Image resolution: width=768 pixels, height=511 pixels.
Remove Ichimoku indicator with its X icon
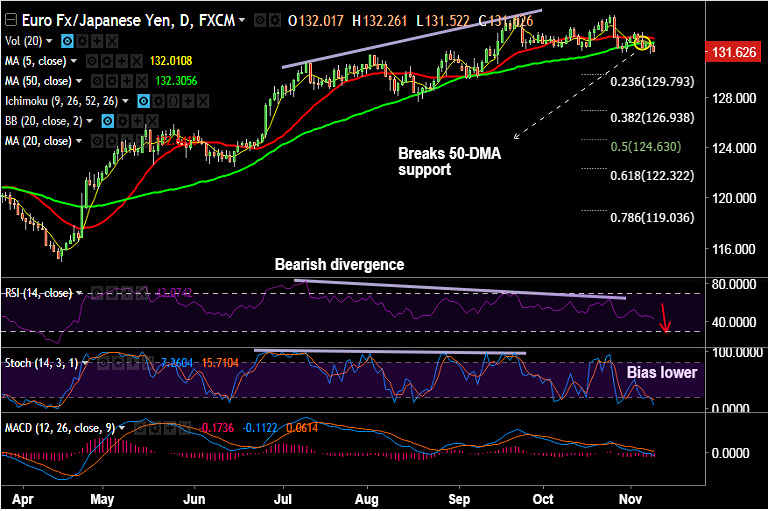[x=203, y=101]
